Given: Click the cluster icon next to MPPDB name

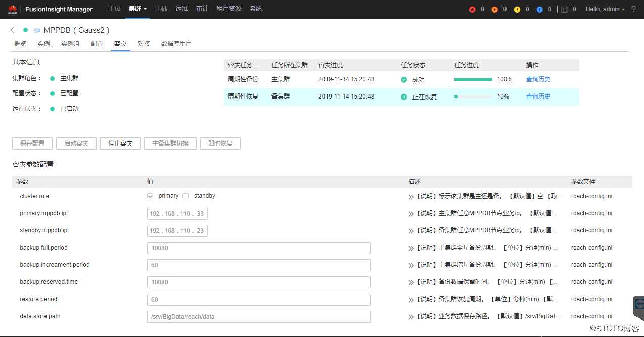Looking at the screenshot, I should coord(36,30).
